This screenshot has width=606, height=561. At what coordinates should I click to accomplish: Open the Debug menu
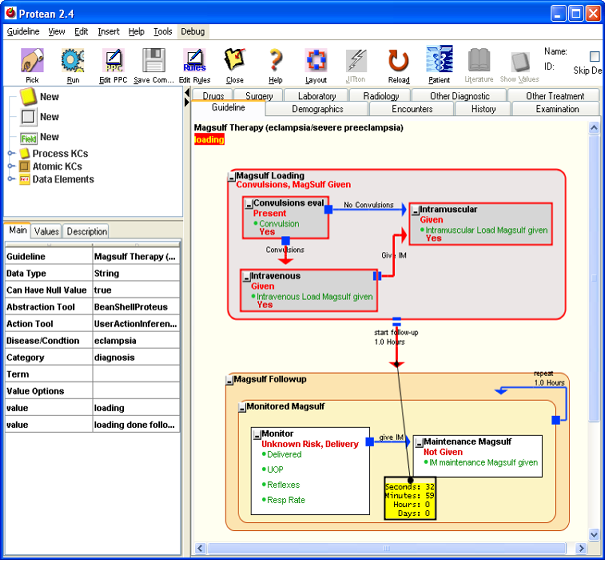click(192, 31)
